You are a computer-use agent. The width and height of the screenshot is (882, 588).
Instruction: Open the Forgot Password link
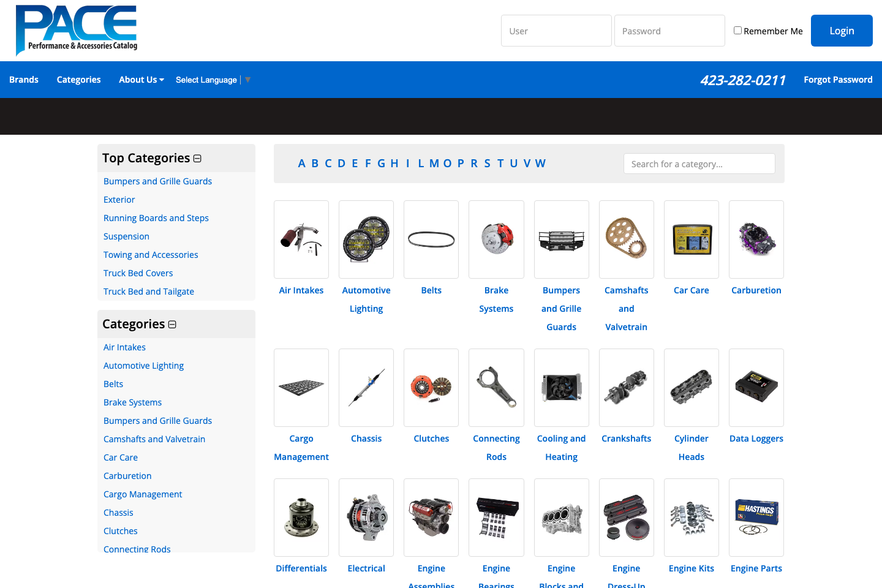click(x=838, y=80)
